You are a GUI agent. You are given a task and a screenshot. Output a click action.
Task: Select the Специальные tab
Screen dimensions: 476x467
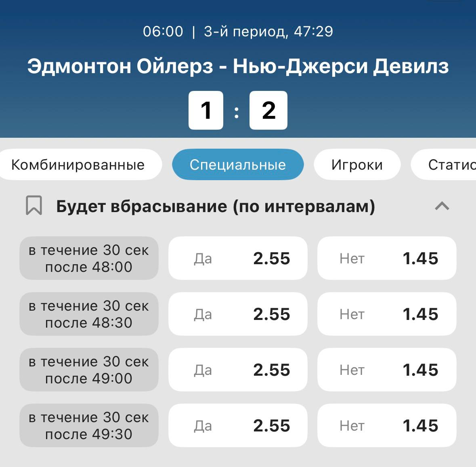coord(238,165)
